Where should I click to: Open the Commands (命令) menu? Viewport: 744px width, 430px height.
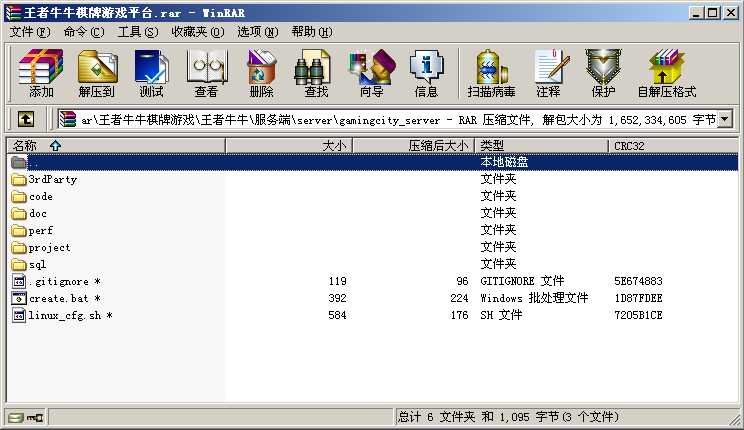[x=84, y=32]
